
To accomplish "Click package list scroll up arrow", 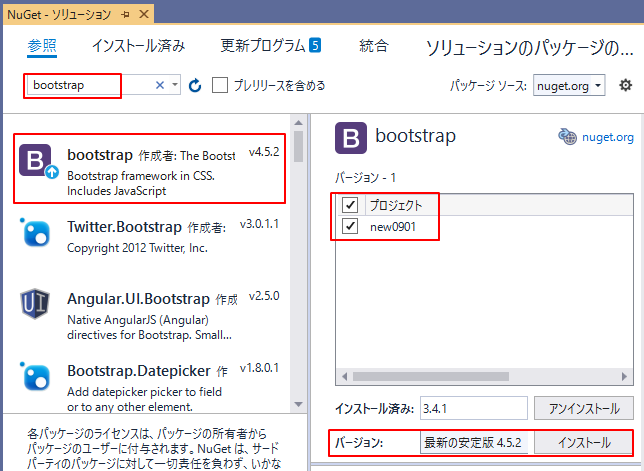I will pyautogui.click(x=299, y=123).
